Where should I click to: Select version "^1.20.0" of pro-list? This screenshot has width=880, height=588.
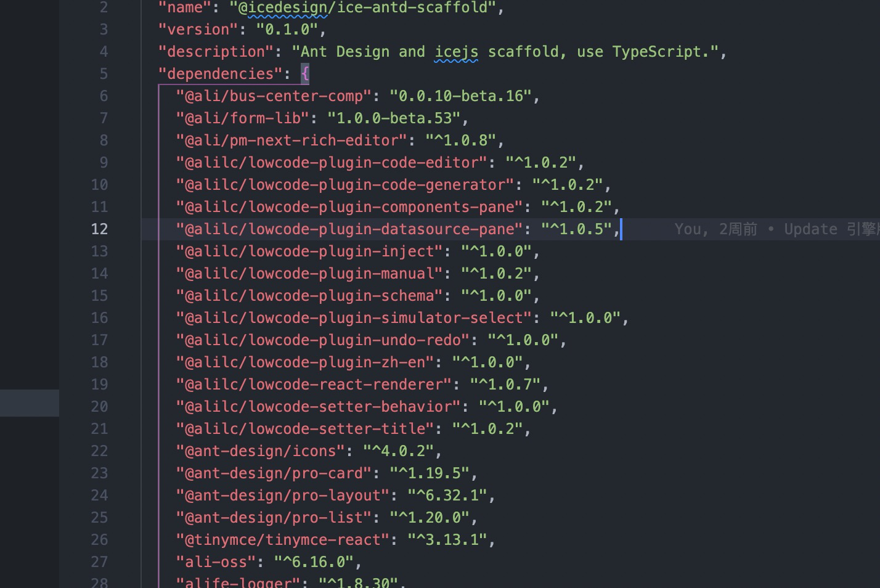coord(430,518)
